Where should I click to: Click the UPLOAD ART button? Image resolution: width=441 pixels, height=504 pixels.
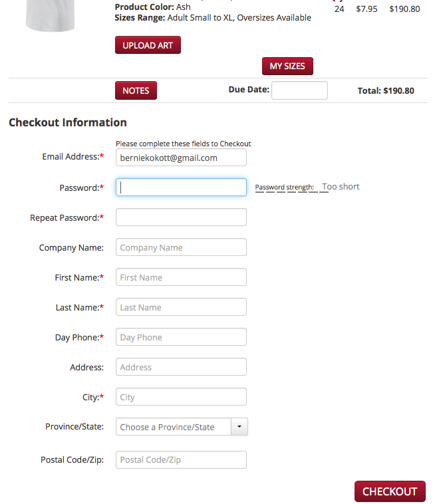click(148, 45)
